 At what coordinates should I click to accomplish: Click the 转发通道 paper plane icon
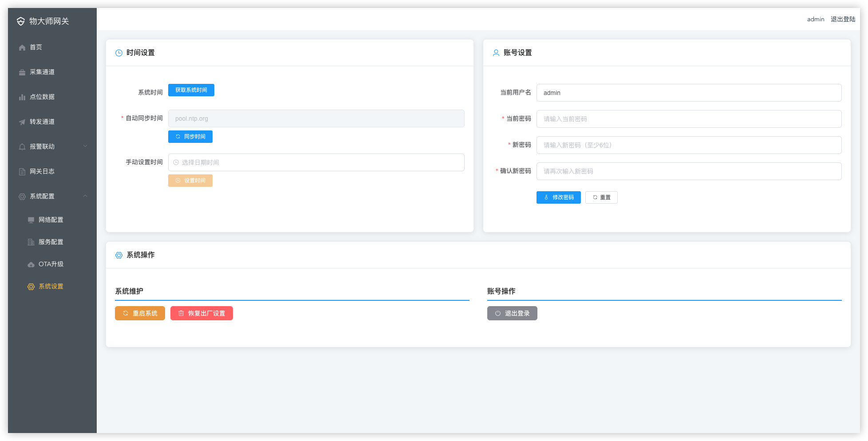click(22, 122)
